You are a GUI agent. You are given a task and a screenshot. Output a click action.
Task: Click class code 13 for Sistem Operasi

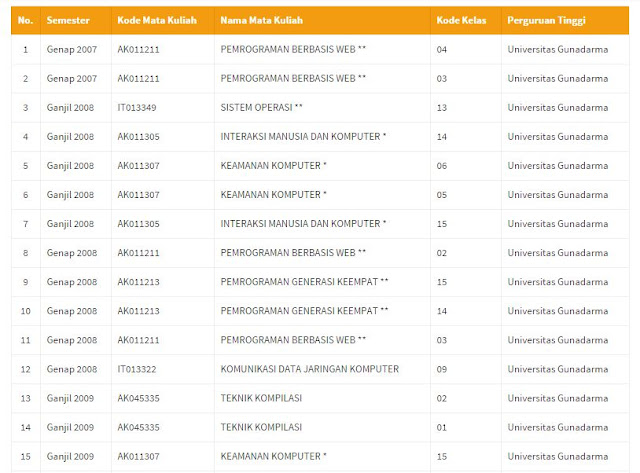[442, 108]
